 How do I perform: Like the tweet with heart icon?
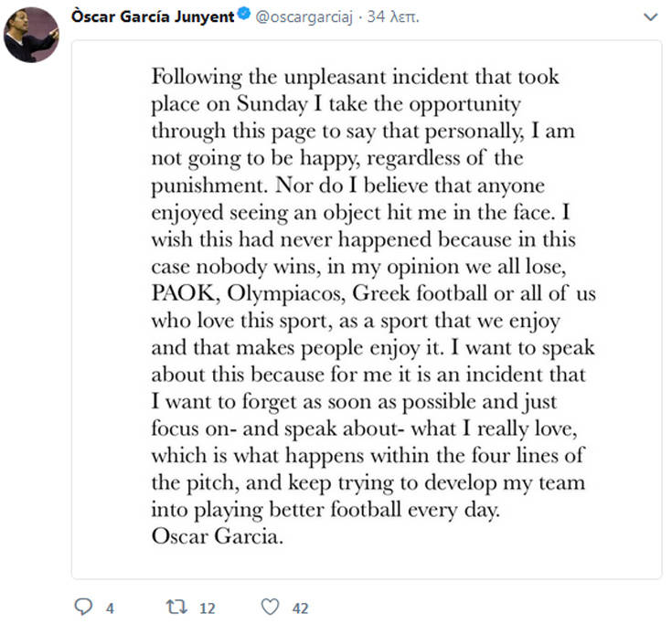(x=269, y=607)
